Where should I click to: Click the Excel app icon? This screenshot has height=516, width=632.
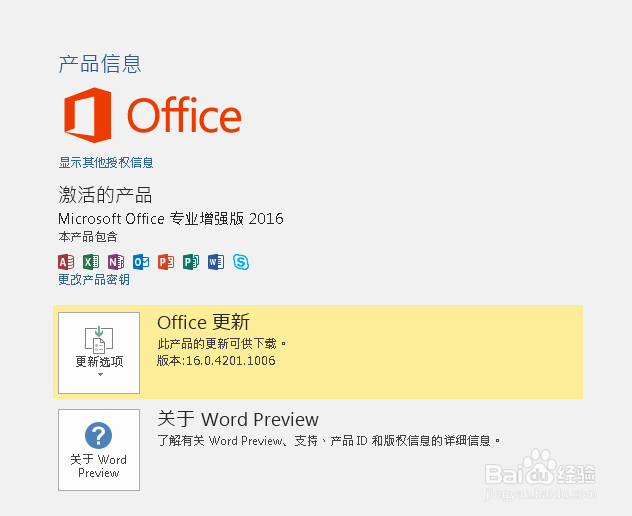point(91,262)
